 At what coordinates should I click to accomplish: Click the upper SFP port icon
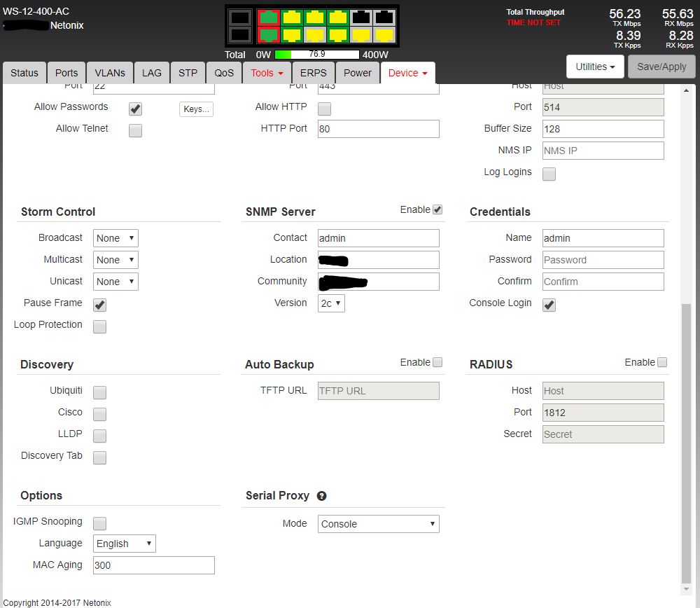tap(240, 18)
